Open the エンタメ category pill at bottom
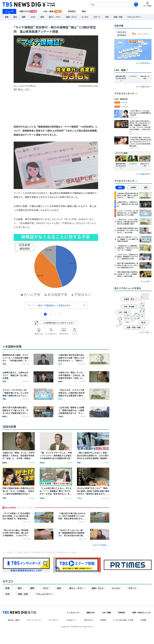 coord(116,588)
